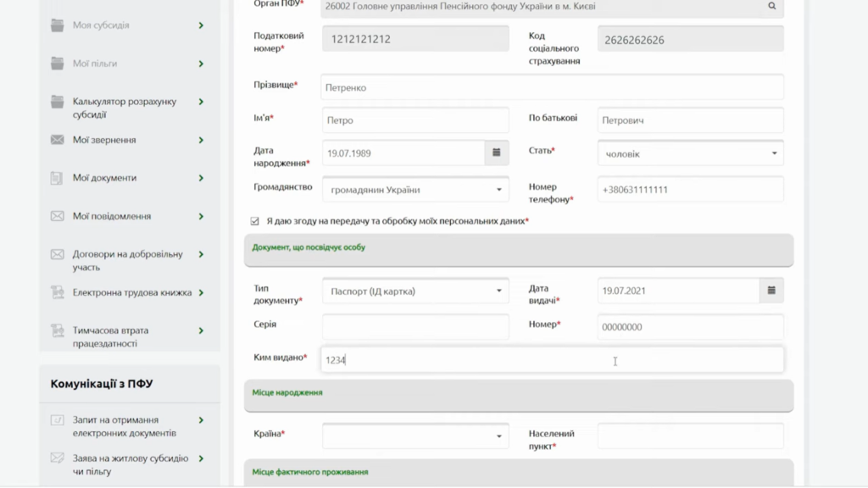The image size is (868, 488).
Task: Open the Країна dropdown
Action: (415, 436)
